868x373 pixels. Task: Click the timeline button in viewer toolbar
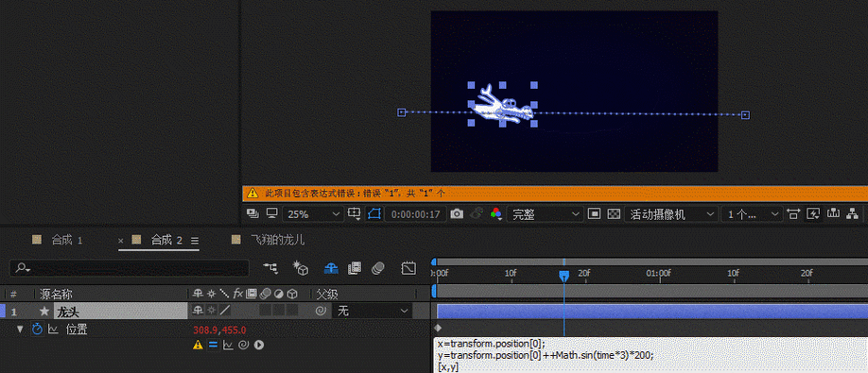[834, 213]
